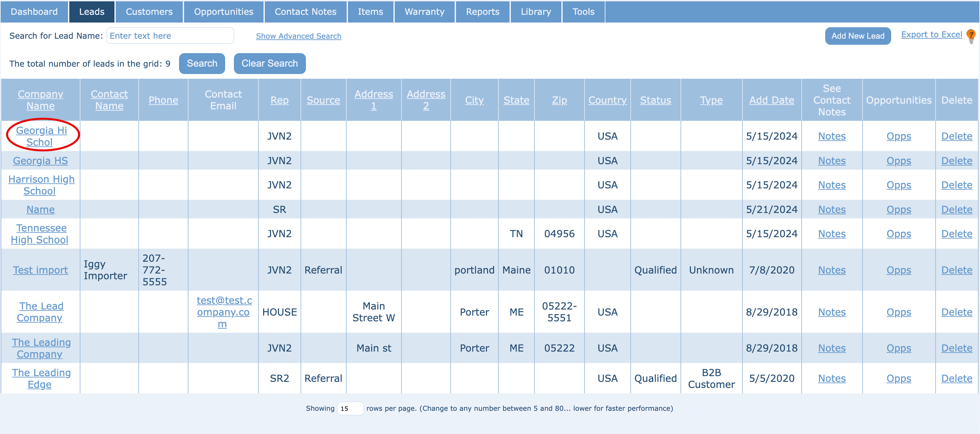Screen dimensions: 980x434
Task: Sort the grid by Status column
Action: click(655, 100)
